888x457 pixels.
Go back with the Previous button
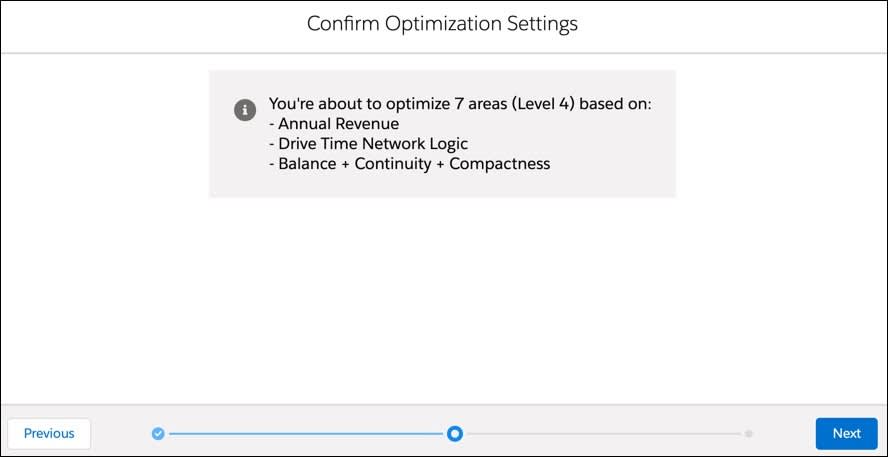point(49,433)
